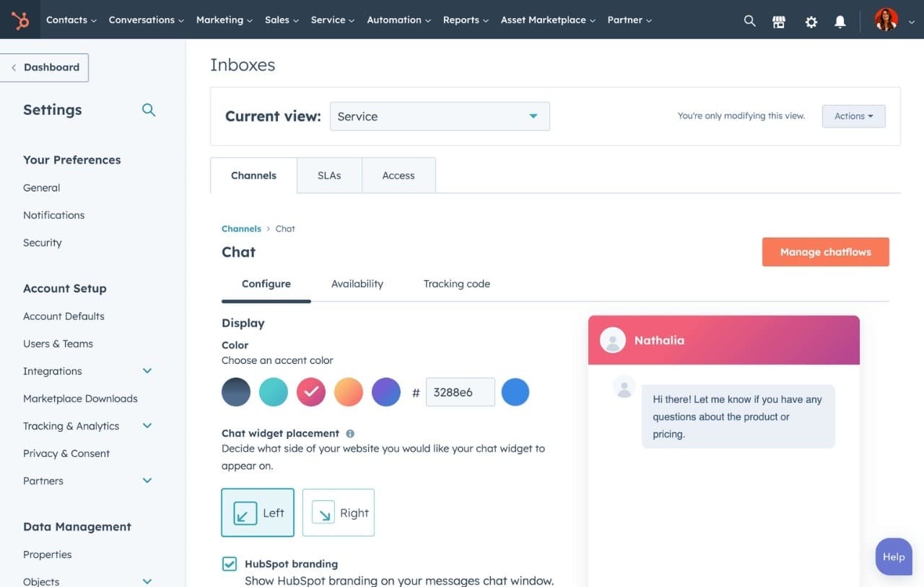924x587 pixels.
Task: Switch to the Availability tab
Action: (357, 284)
